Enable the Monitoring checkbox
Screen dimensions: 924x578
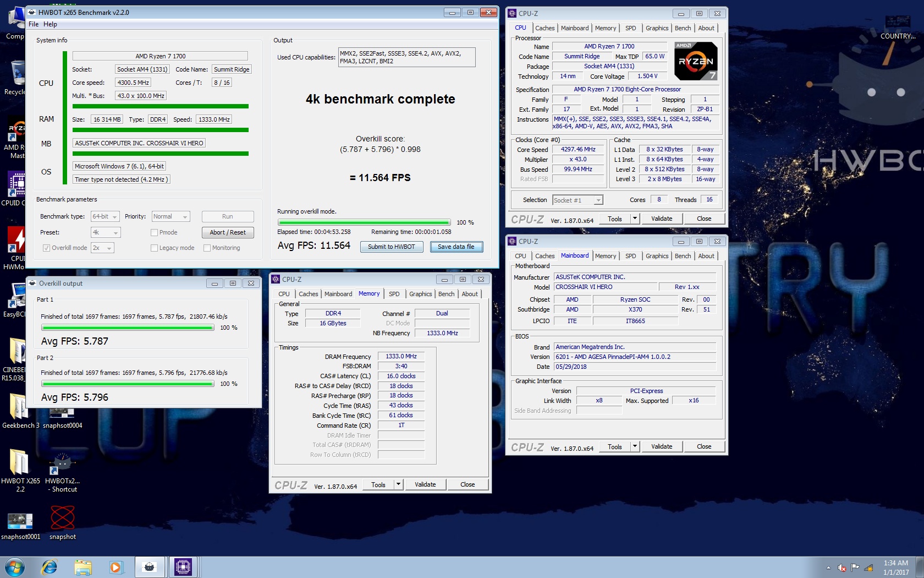point(207,248)
